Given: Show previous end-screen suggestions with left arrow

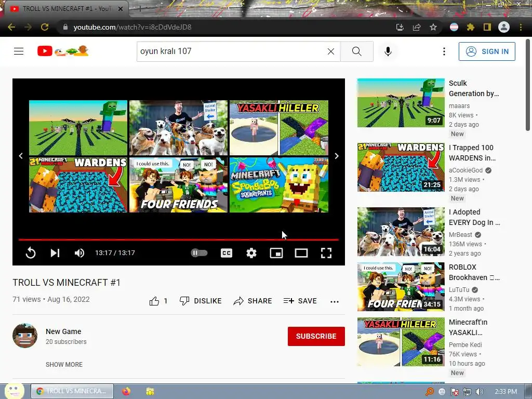Looking at the screenshot, I should tap(21, 156).
